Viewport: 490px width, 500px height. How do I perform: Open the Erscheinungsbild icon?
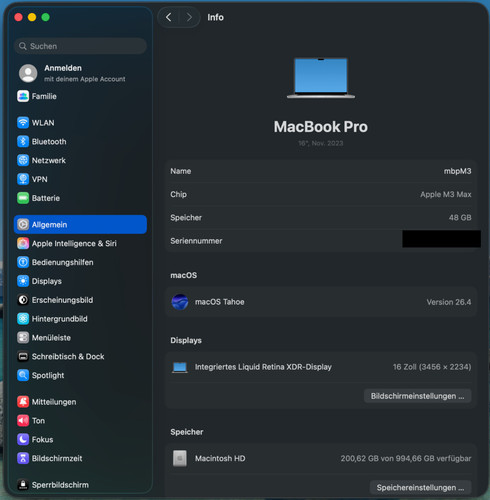pyautogui.click(x=23, y=300)
